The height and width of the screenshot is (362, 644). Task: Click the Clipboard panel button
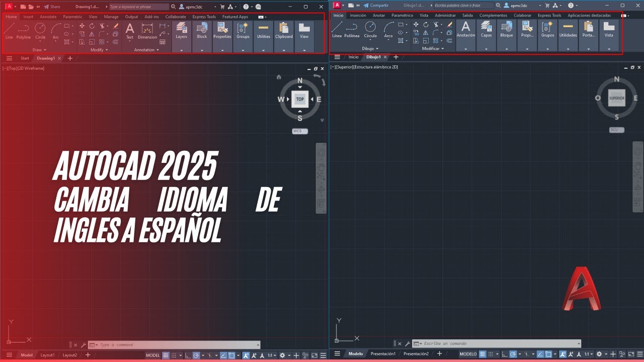pyautogui.click(x=284, y=32)
